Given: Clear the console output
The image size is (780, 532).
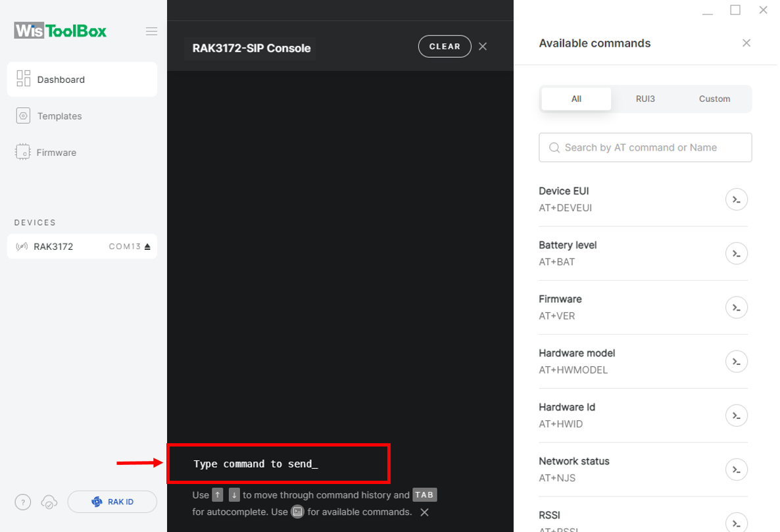Looking at the screenshot, I should point(445,47).
